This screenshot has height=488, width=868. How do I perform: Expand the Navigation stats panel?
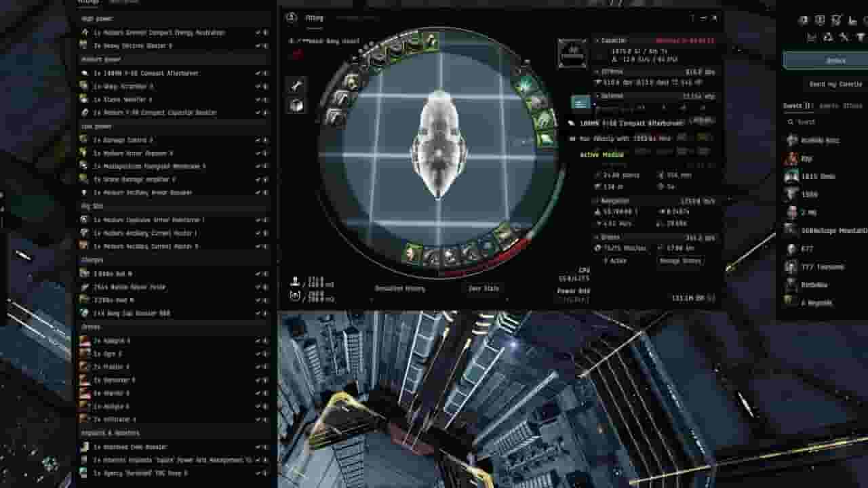pyautogui.click(x=654, y=201)
